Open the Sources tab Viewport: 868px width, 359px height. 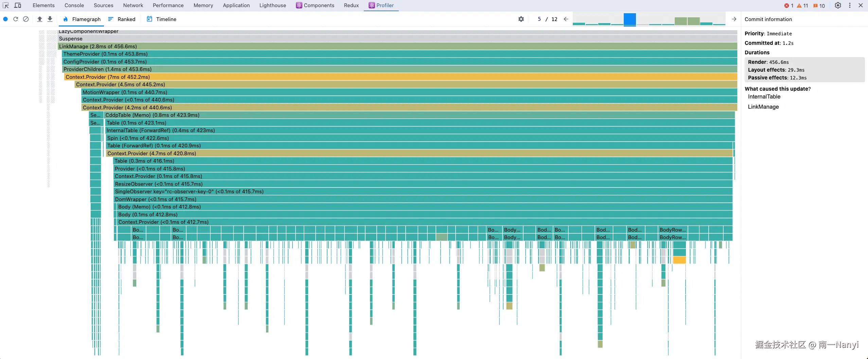click(x=104, y=5)
